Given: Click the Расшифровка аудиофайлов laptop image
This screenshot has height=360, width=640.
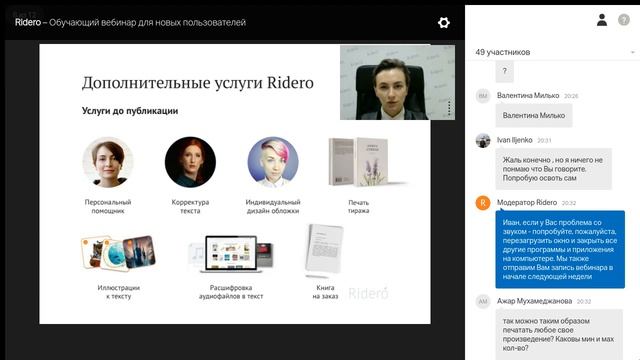Looking at the screenshot, I should click(231, 254).
